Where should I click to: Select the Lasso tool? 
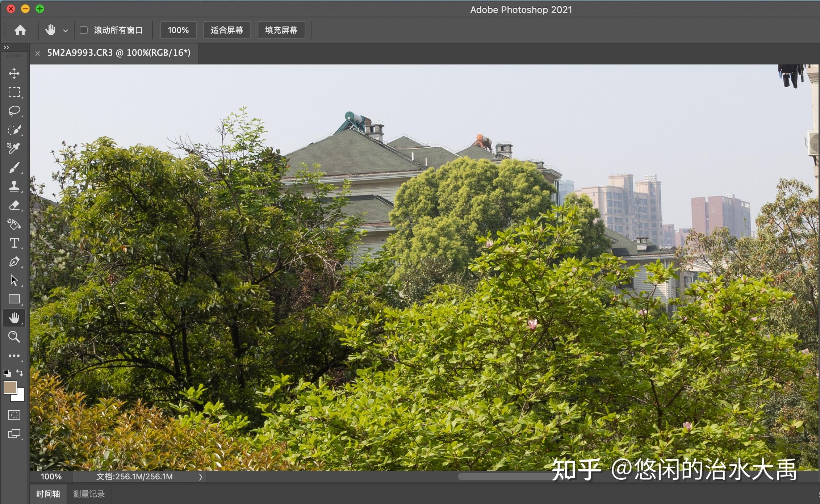click(x=14, y=110)
